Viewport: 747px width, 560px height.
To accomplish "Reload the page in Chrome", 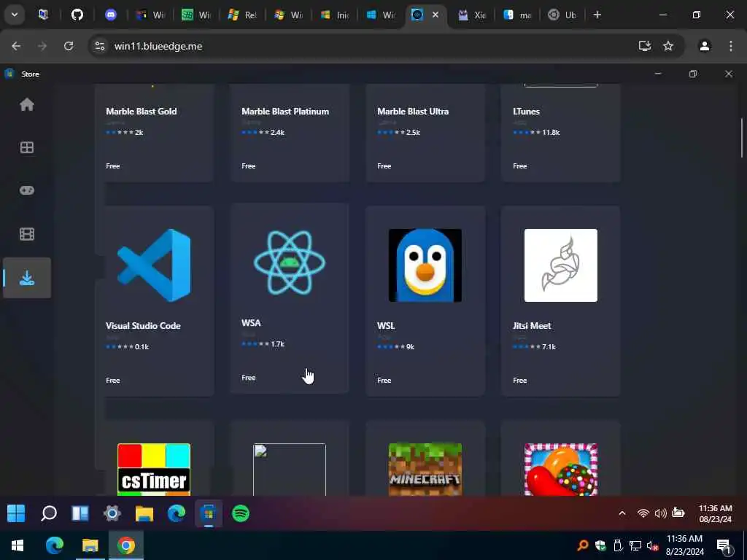I will pos(69,46).
